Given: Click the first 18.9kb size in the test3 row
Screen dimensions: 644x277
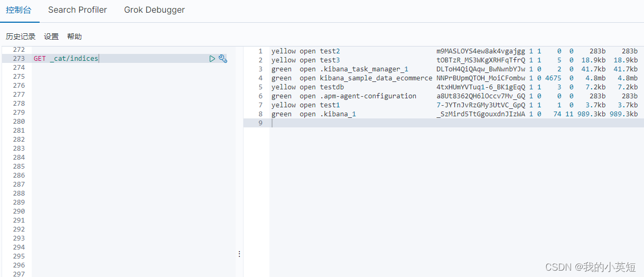Looking at the screenshot, I should click(593, 60).
